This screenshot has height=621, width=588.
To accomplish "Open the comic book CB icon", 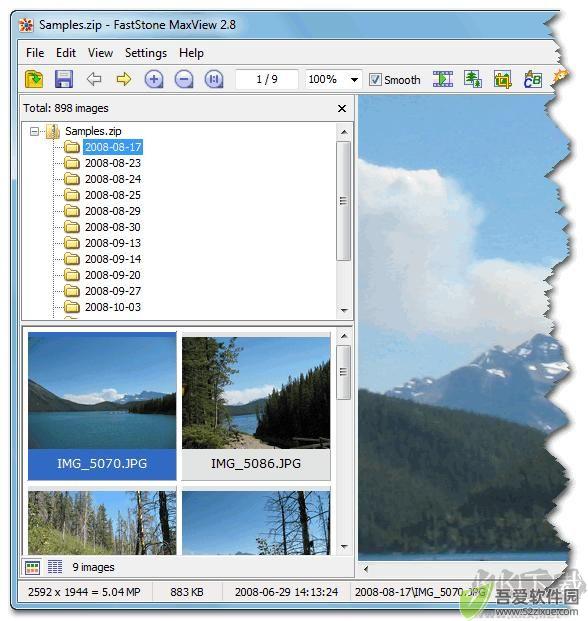I will point(533,79).
